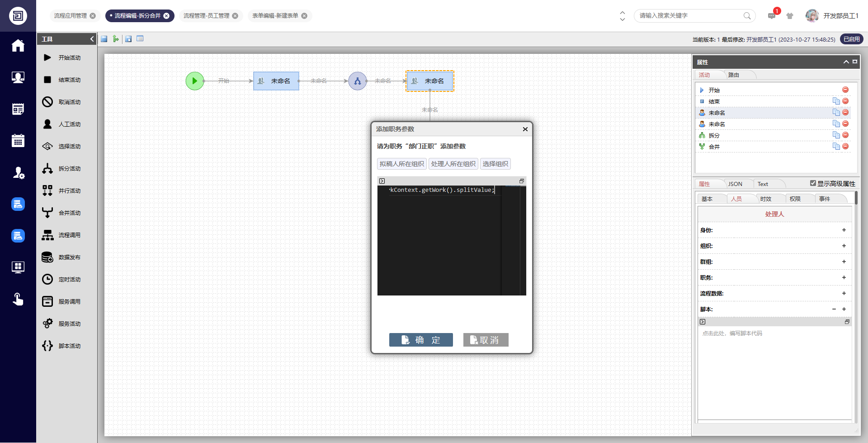Click the hand pointer icon in left navigation
This screenshot has height=443, width=868.
[18, 299]
